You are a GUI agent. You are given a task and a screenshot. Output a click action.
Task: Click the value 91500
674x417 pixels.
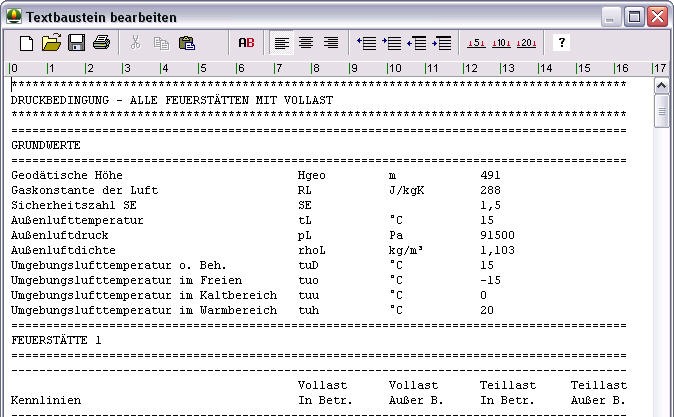point(497,235)
